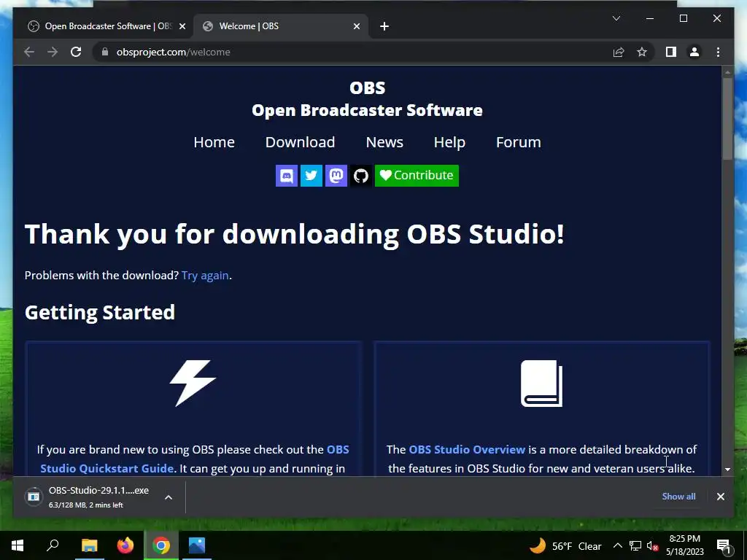Open the taskbar search icon
Viewport: 747px width, 560px height.
point(53,545)
